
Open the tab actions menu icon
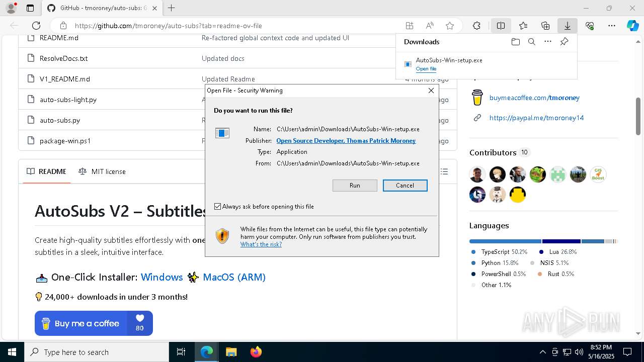(30, 8)
